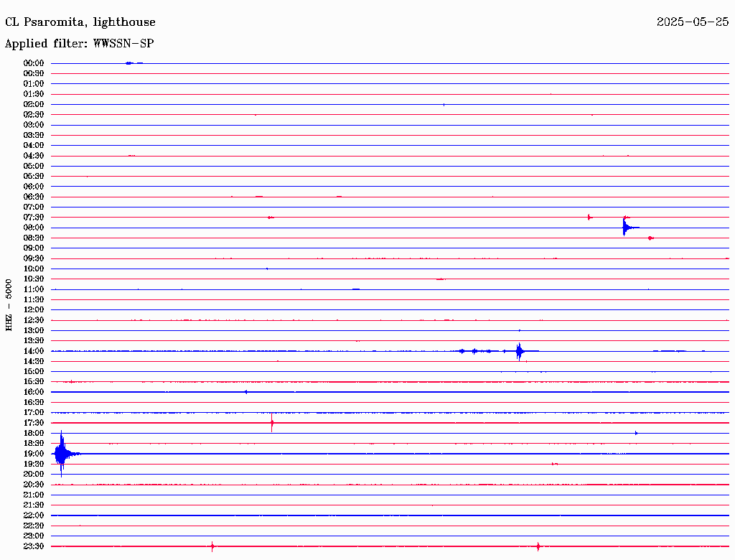Select the 16:00 time label
Image resolution: width=735 pixels, height=560 pixels.
point(34,392)
